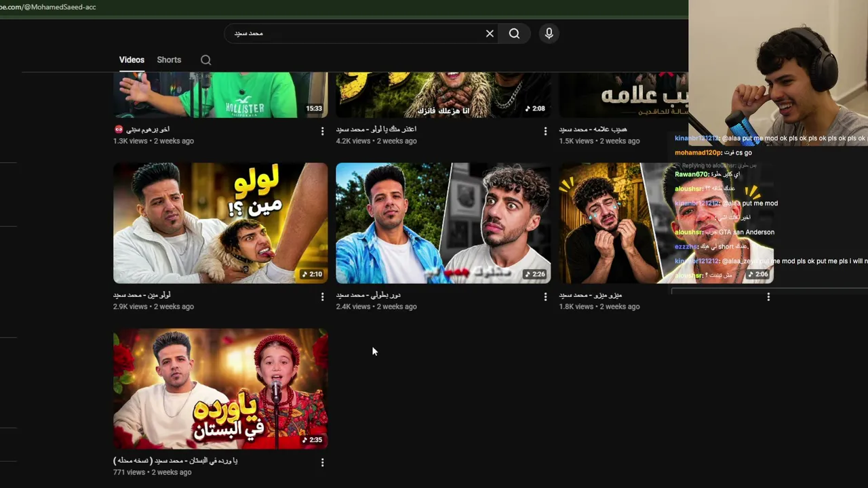Click the 2:10 duration badge
Viewport: 868px width, 488px height.
pos(312,274)
